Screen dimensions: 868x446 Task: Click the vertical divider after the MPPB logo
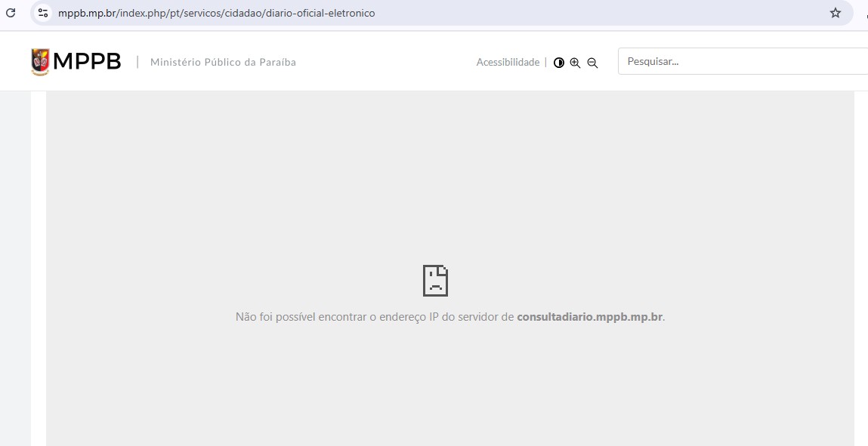pos(137,62)
